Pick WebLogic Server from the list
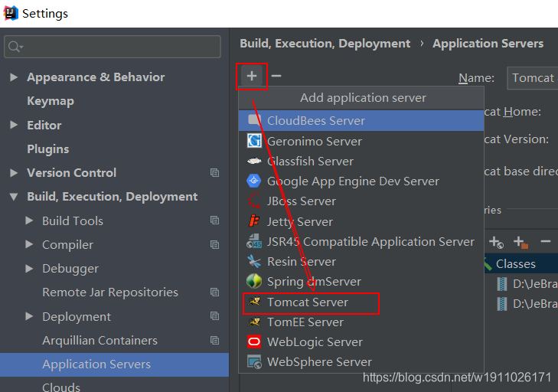Viewport: 558px width, 392px height. point(361,341)
